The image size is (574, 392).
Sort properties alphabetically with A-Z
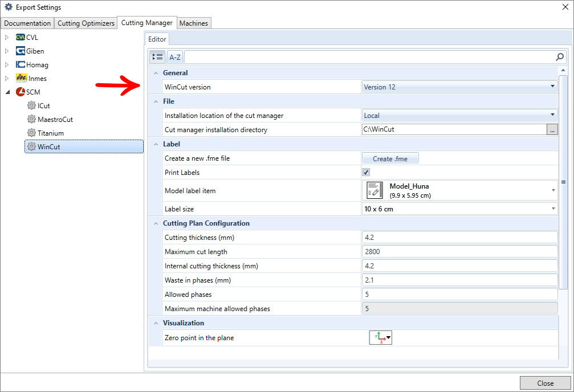[175, 57]
